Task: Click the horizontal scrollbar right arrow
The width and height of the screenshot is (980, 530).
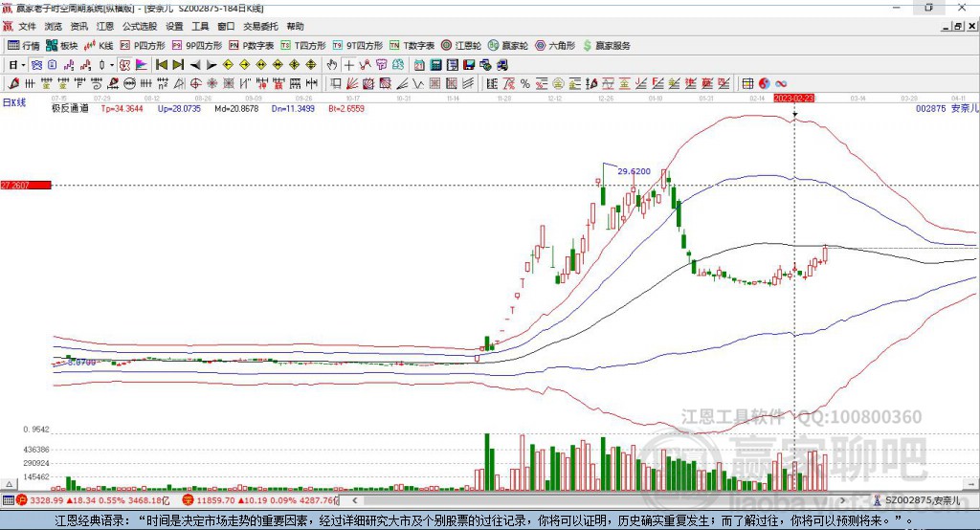Action: point(843,500)
